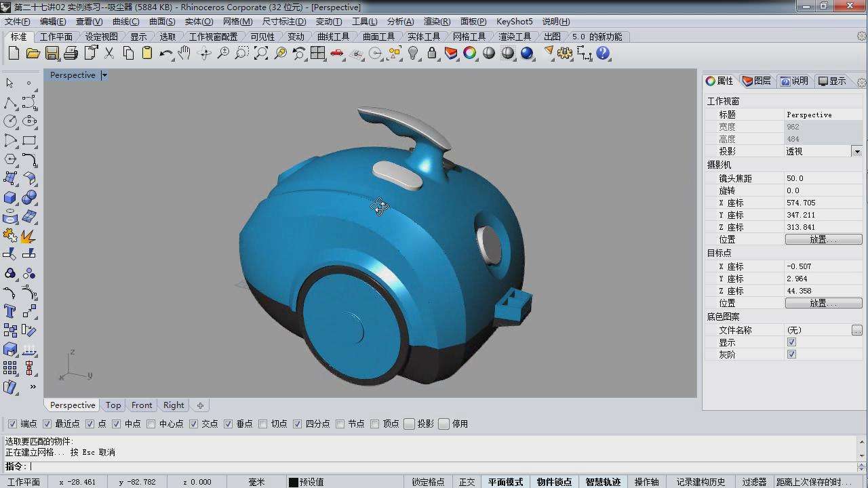Click the light bulb hide icon
868x488 pixels.
tap(413, 53)
